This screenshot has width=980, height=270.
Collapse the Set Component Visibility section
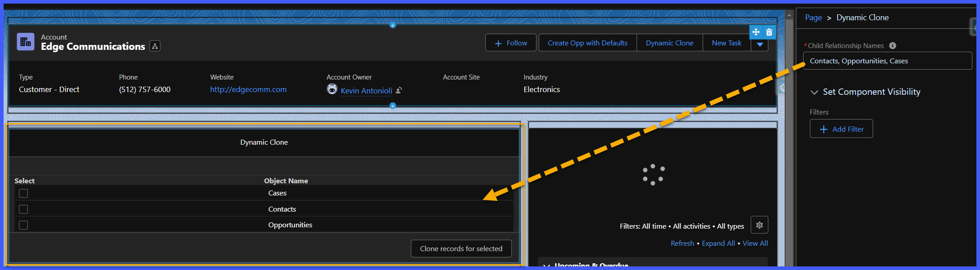tap(814, 92)
